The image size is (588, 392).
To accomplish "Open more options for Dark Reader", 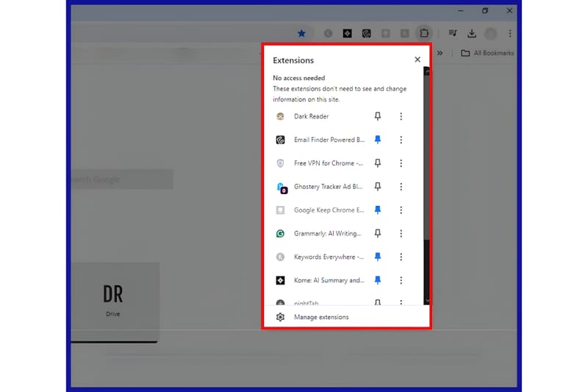I will (401, 116).
